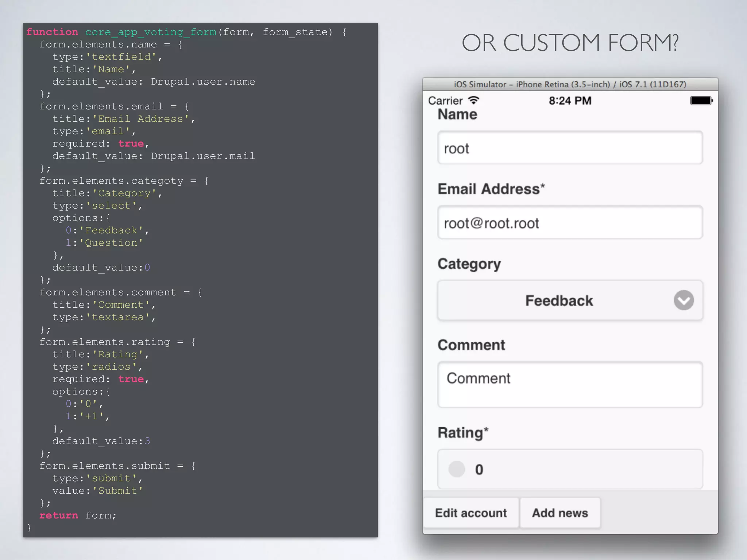747x560 pixels.
Task: Click the "1:'Question'" option line
Action: pyautogui.click(x=104, y=243)
